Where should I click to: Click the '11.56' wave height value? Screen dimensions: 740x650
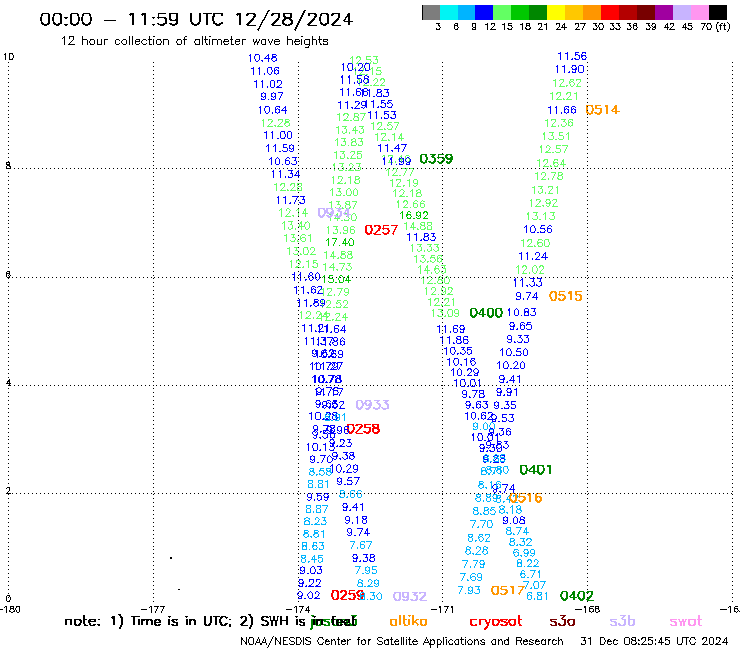coord(572,56)
